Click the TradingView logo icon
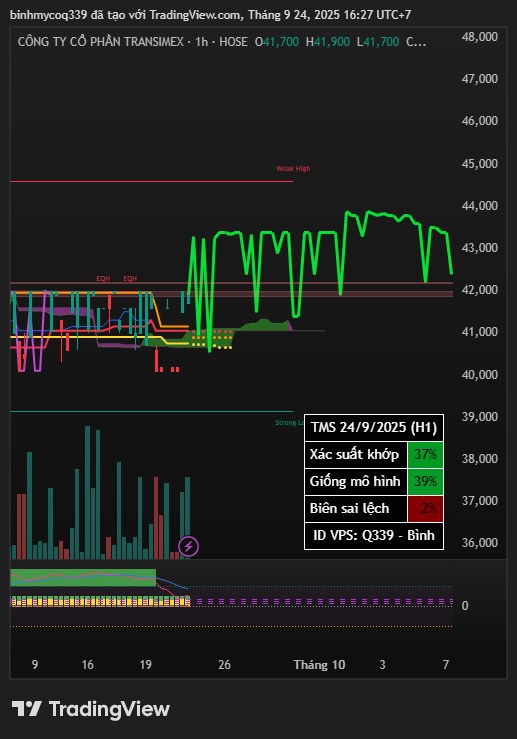This screenshot has width=517, height=739. 26,708
